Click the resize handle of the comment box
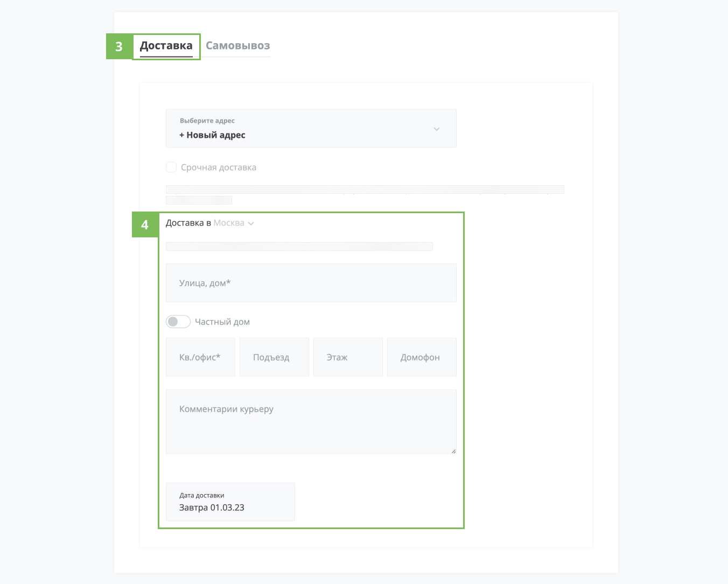This screenshot has height=584, width=728. [454, 452]
